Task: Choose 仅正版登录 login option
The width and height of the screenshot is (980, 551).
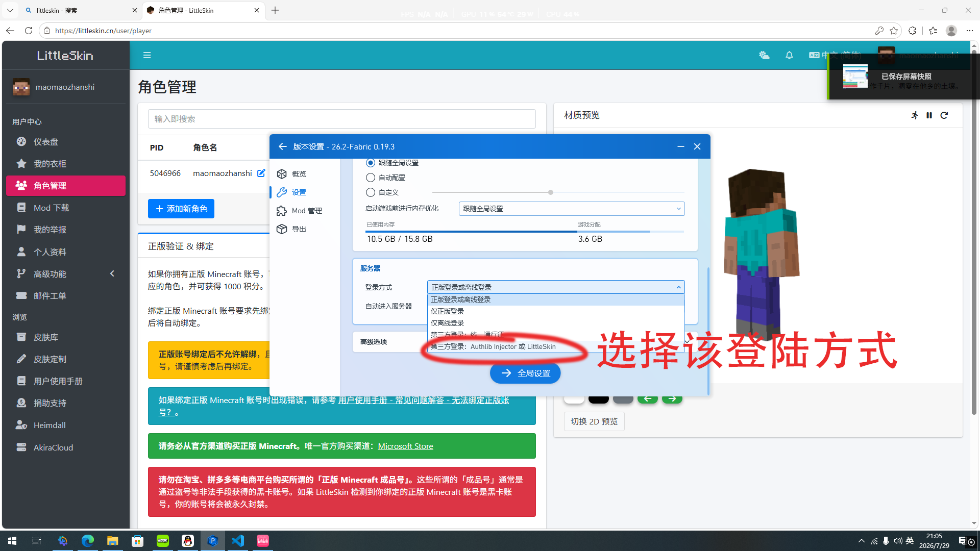Action: (x=556, y=311)
